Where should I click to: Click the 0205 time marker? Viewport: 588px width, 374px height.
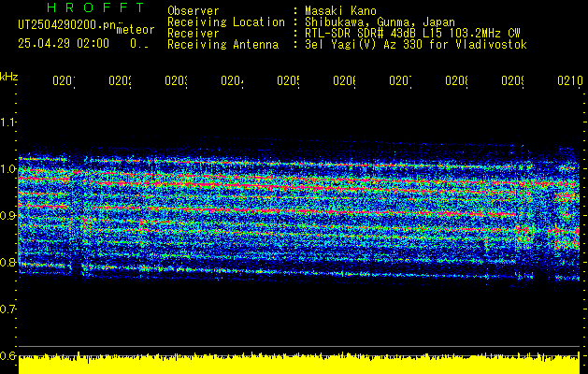click(x=288, y=80)
